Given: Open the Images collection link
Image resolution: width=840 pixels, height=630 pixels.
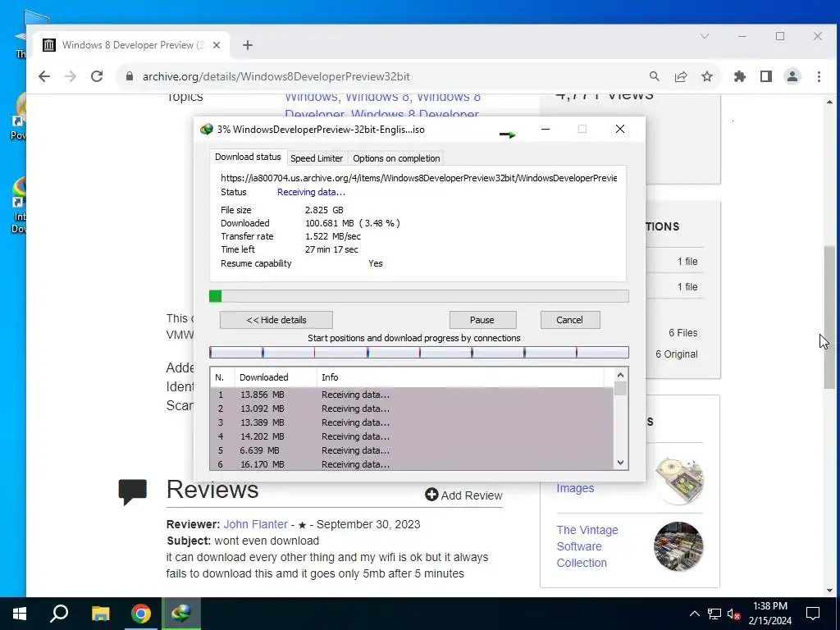Looking at the screenshot, I should tap(575, 488).
